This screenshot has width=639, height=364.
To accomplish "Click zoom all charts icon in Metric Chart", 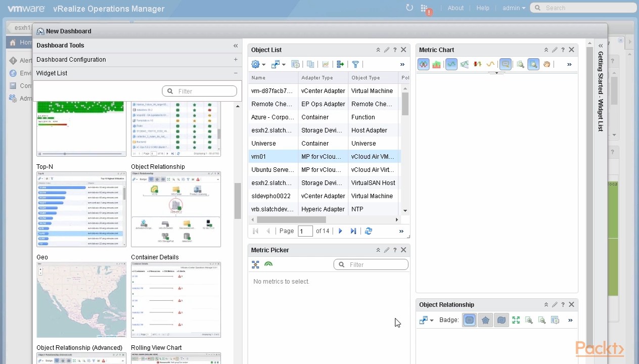I will (520, 64).
